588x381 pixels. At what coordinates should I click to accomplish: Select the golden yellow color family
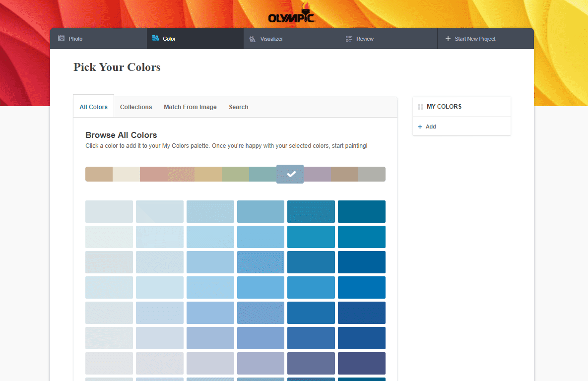[x=208, y=174]
